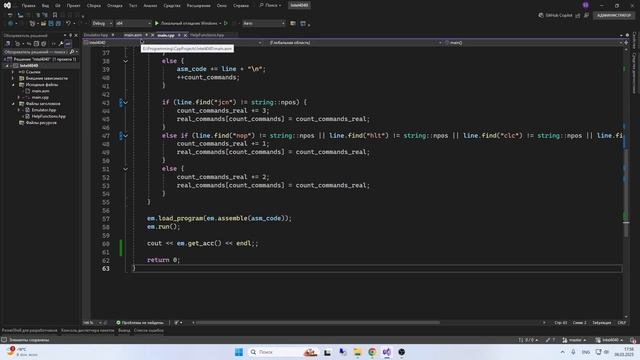Select HelpFunctions.hpp in Solution Explorer
This screenshot has width=640, height=360.
point(48,116)
